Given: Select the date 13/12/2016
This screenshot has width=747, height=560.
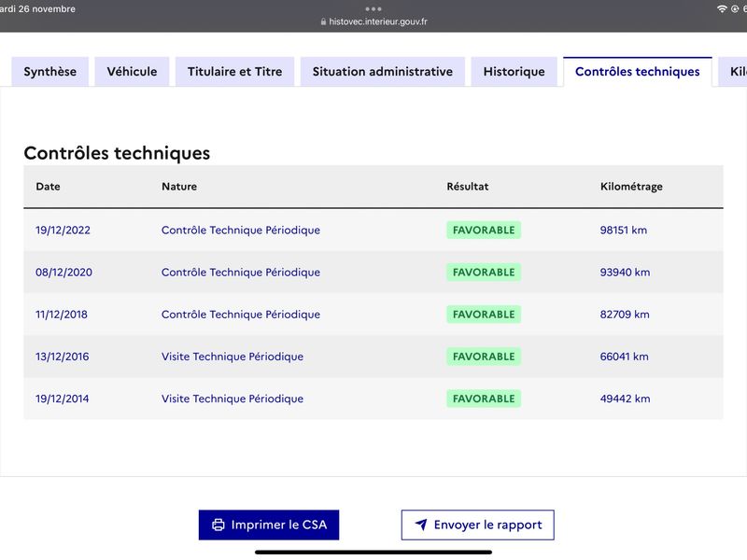Looking at the screenshot, I should pos(62,357).
